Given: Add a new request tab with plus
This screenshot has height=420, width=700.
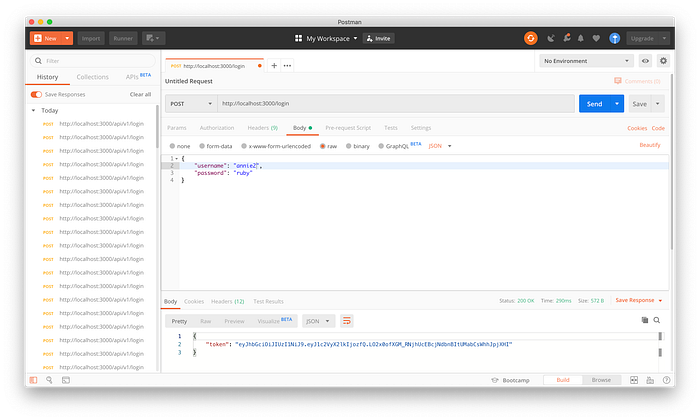Looking at the screenshot, I should (x=274, y=66).
